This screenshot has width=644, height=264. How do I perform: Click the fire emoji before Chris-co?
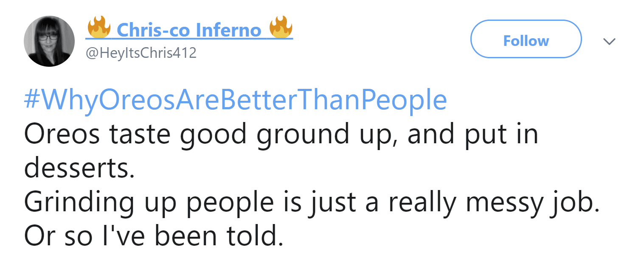[98, 29]
